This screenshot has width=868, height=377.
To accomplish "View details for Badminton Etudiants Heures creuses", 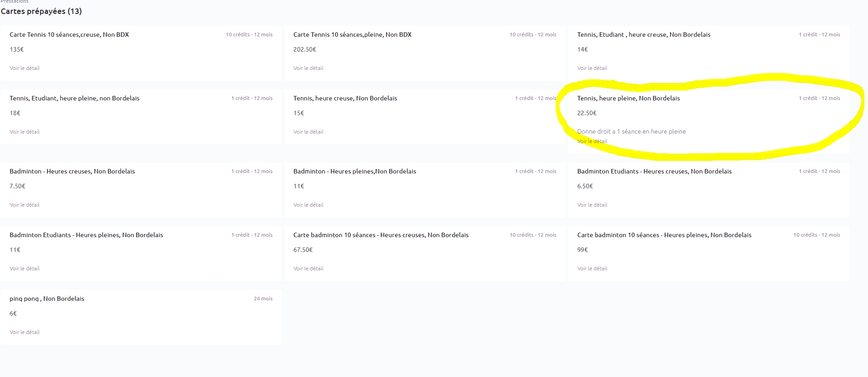I will (592, 205).
